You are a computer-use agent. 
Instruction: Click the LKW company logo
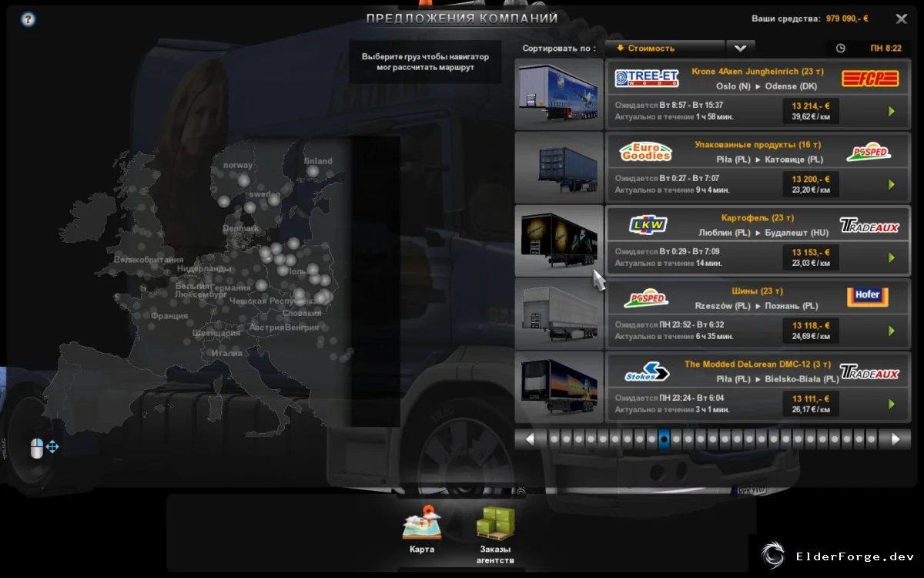click(648, 224)
